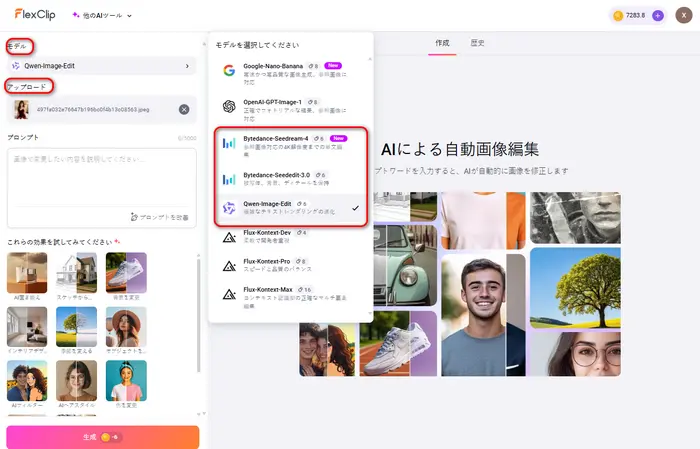Click the モデルを選択してください dropdown heading
Viewport: 700px width, 449px height.
click(x=257, y=45)
